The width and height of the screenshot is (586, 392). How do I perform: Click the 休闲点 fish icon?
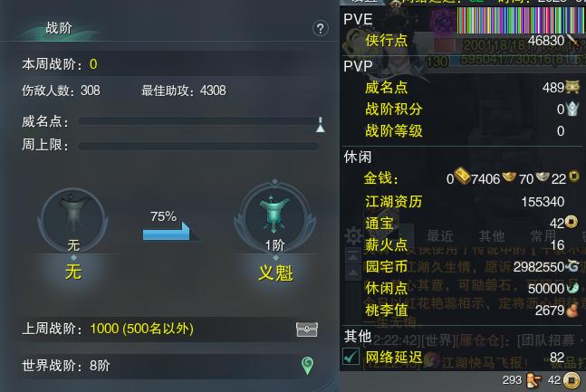(x=572, y=288)
